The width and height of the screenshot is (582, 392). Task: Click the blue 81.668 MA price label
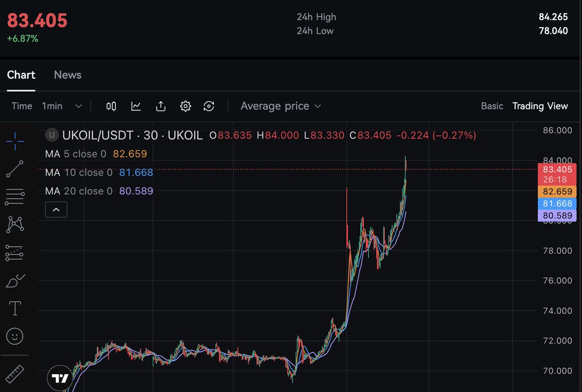click(x=558, y=204)
